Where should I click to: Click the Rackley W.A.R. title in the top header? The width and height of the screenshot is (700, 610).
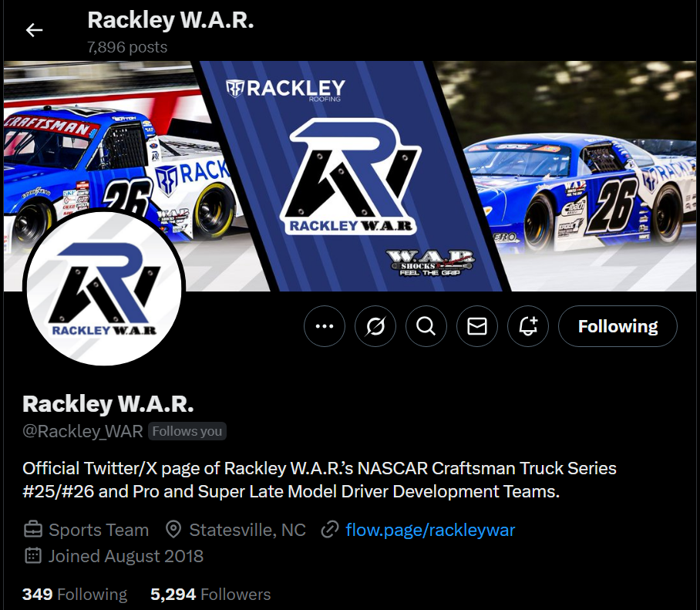tap(170, 20)
